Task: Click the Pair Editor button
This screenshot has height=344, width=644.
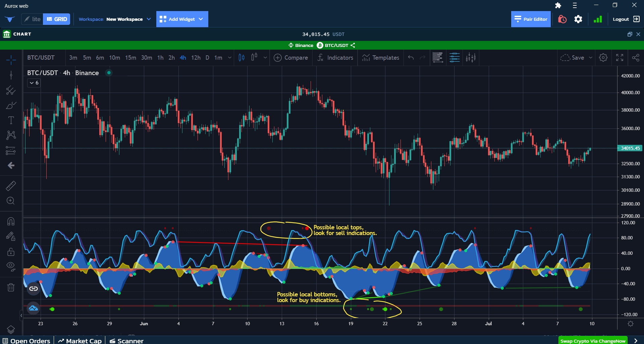Action: tap(531, 19)
